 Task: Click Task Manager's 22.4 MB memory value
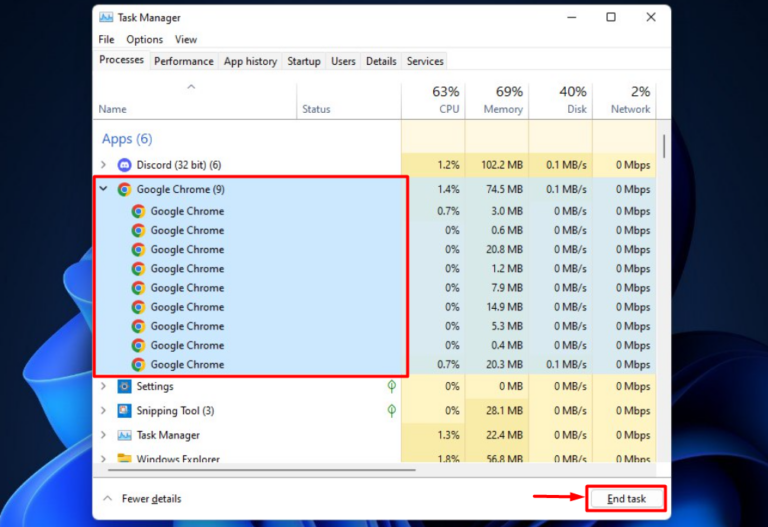[x=504, y=435]
